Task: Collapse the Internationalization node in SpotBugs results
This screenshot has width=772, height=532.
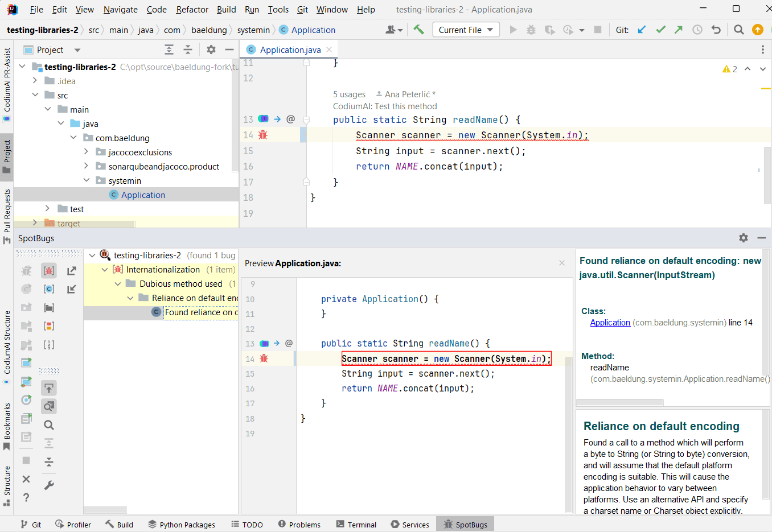Action: tap(104, 269)
